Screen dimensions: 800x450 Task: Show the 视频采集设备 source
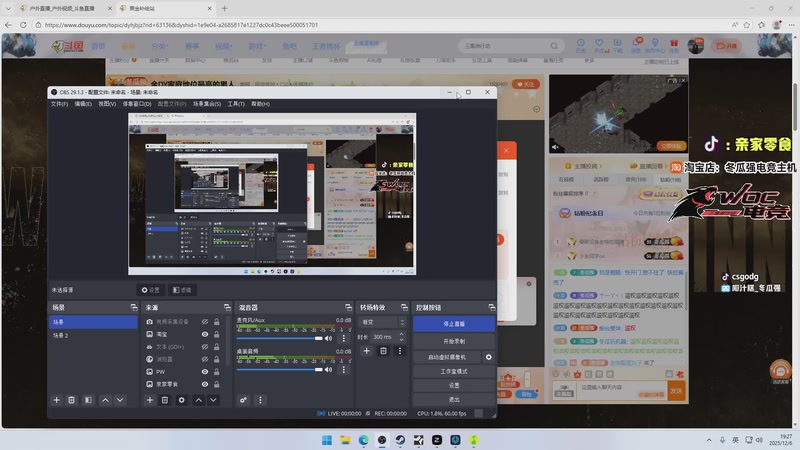tap(205, 322)
